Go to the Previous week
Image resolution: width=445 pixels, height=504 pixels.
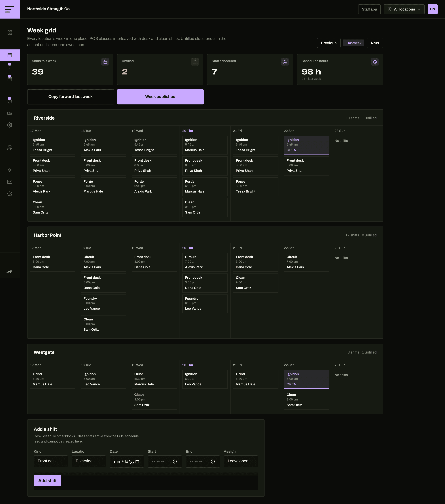click(x=329, y=43)
